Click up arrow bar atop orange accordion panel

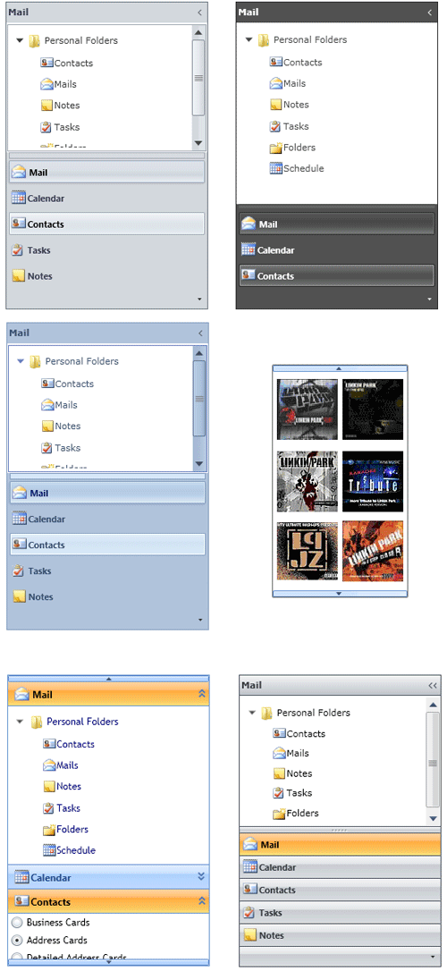pyautogui.click(x=108, y=678)
